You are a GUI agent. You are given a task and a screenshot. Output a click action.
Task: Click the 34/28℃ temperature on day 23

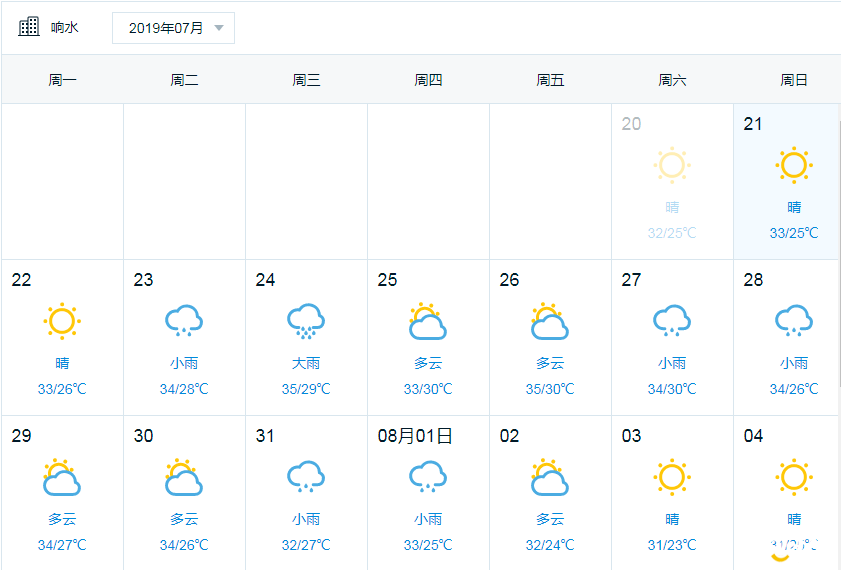click(184, 389)
